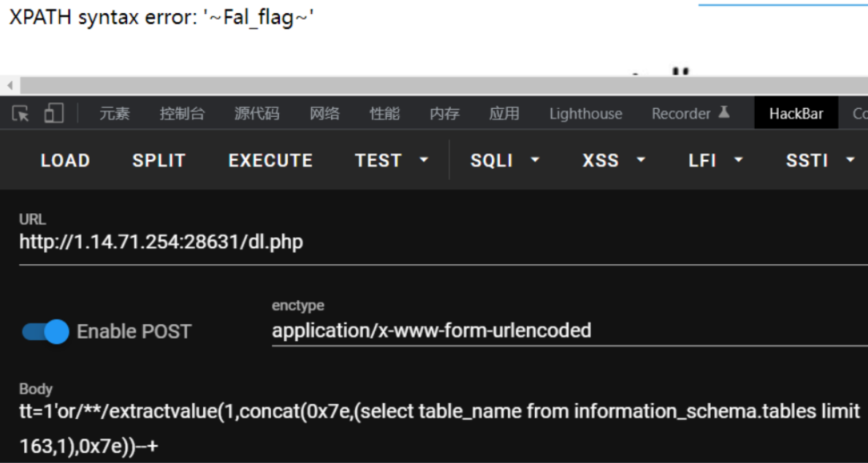Image resolution: width=868 pixels, height=463 pixels.
Task: Switch to the 应用 tab
Action: (504, 113)
